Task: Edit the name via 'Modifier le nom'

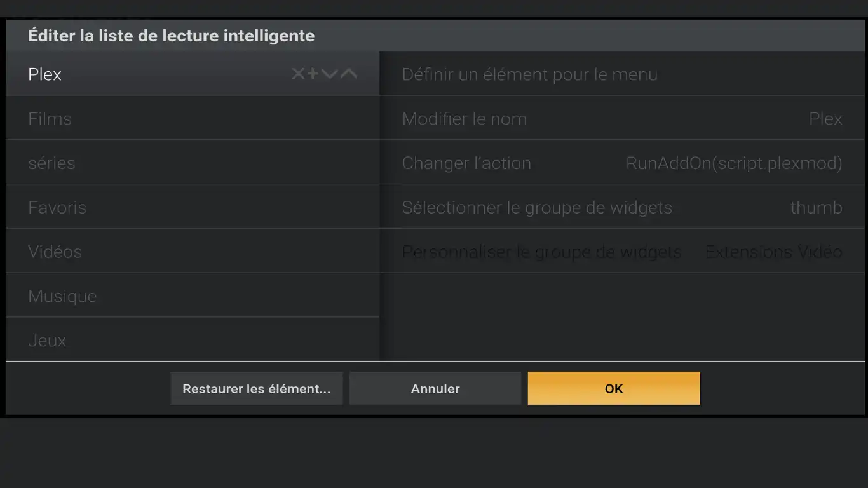Action: click(x=465, y=119)
